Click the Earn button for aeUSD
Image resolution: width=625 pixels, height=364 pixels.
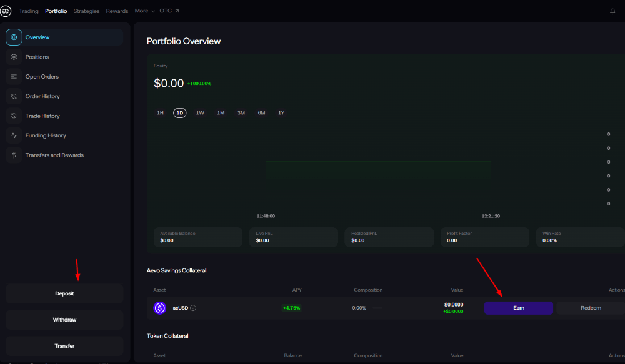(519, 308)
